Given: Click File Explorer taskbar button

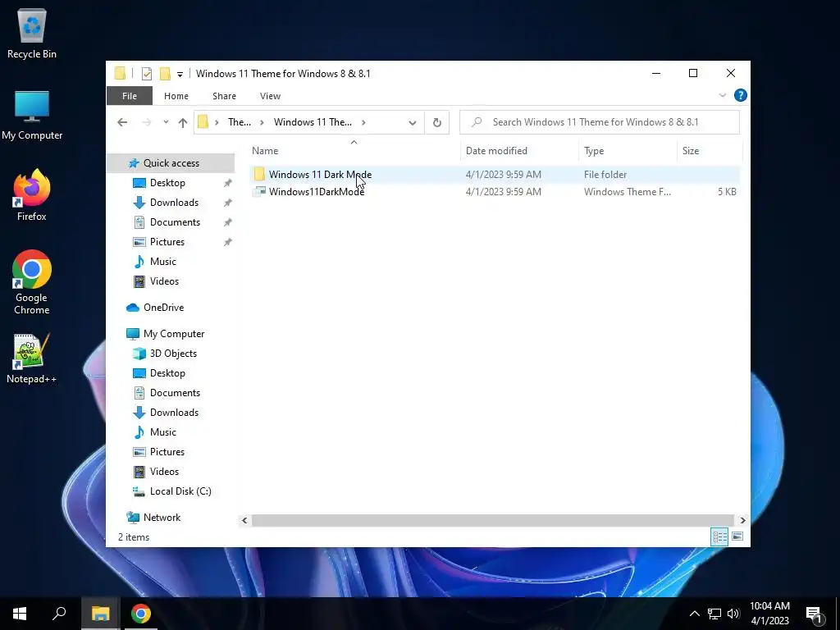Looking at the screenshot, I should coord(100,614).
